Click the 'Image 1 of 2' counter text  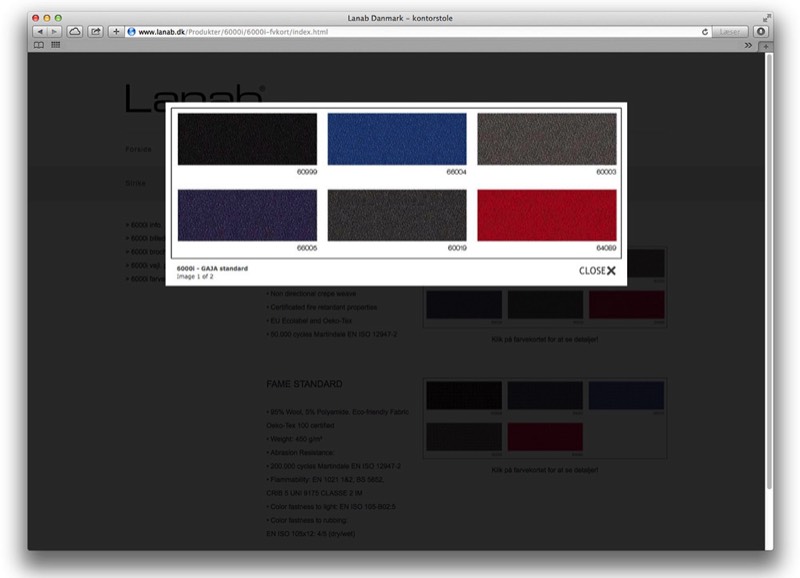(x=195, y=277)
